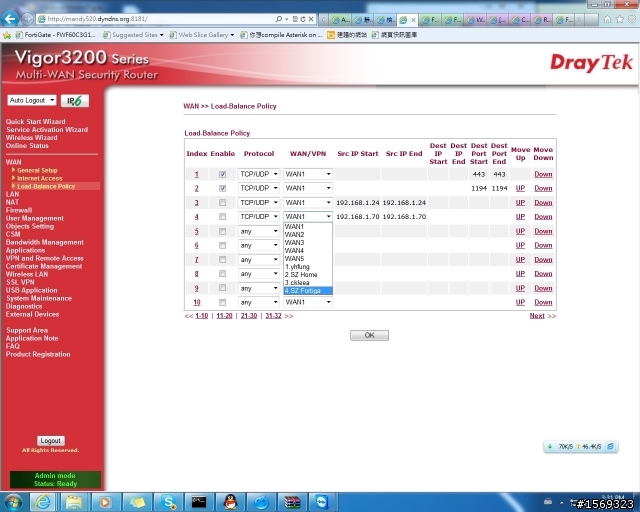The width and height of the screenshot is (640, 512).
Task: Check Enable for policy index 7
Action: click(x=222, y=260)
